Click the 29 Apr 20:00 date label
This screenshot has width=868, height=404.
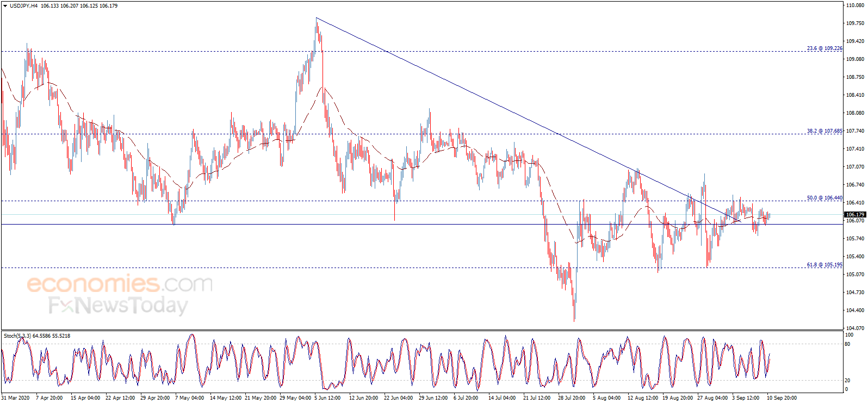[154, 398]
